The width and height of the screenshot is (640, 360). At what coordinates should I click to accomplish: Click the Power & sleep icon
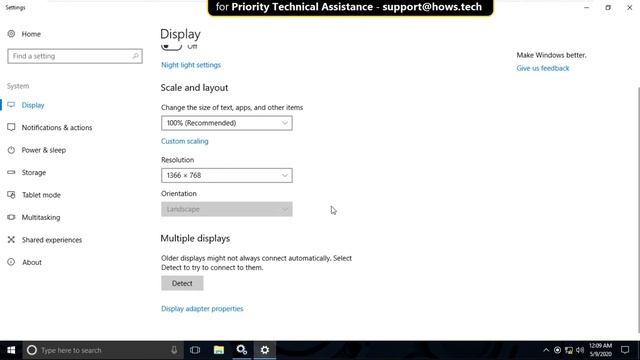coord(11,150)
